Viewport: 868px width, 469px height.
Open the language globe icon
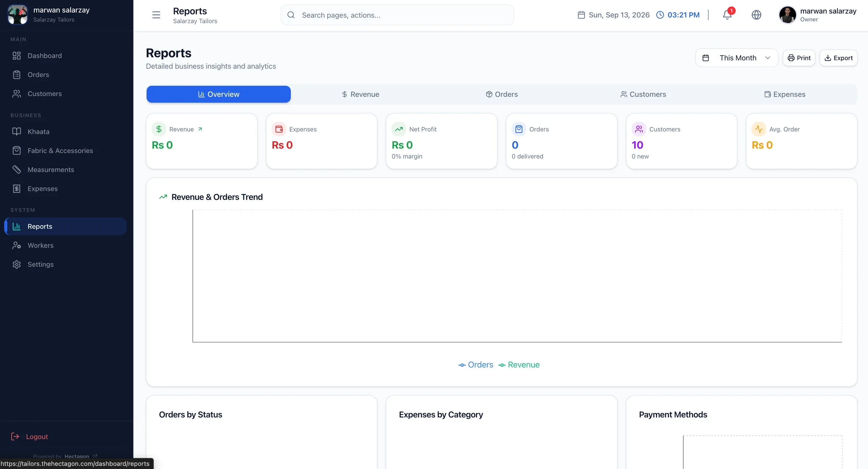click(x=756, y=15)
